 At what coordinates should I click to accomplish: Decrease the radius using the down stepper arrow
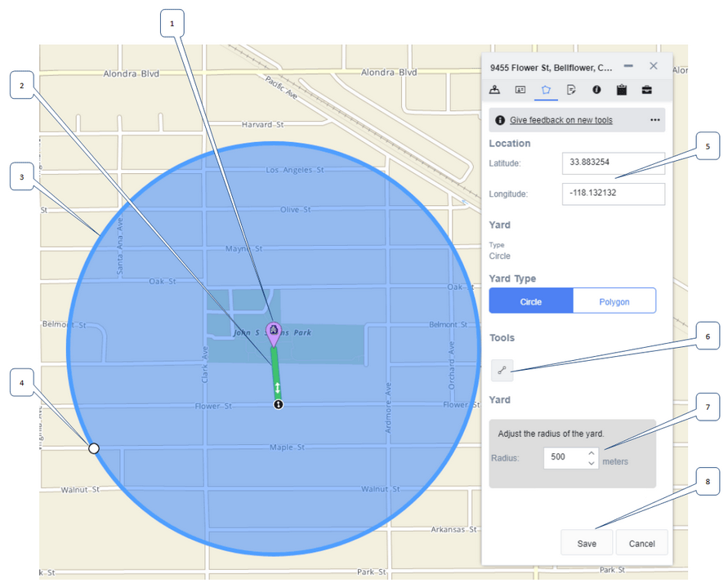591,462
